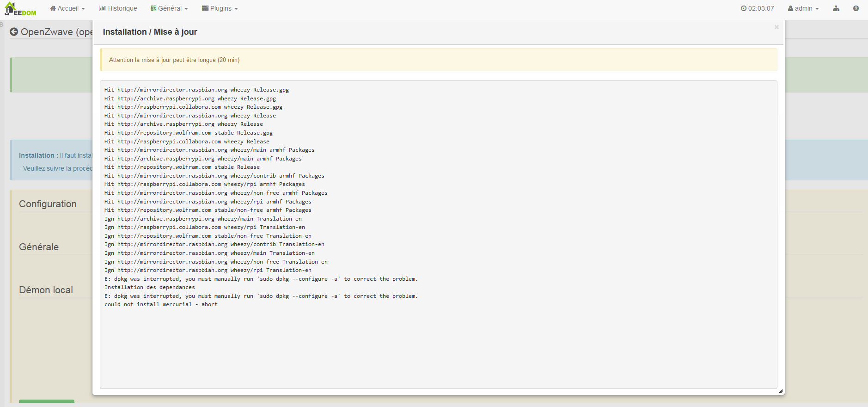Click the warning about 20 min update
Viewport: 868px width, 407px height.
coord(438,60)
